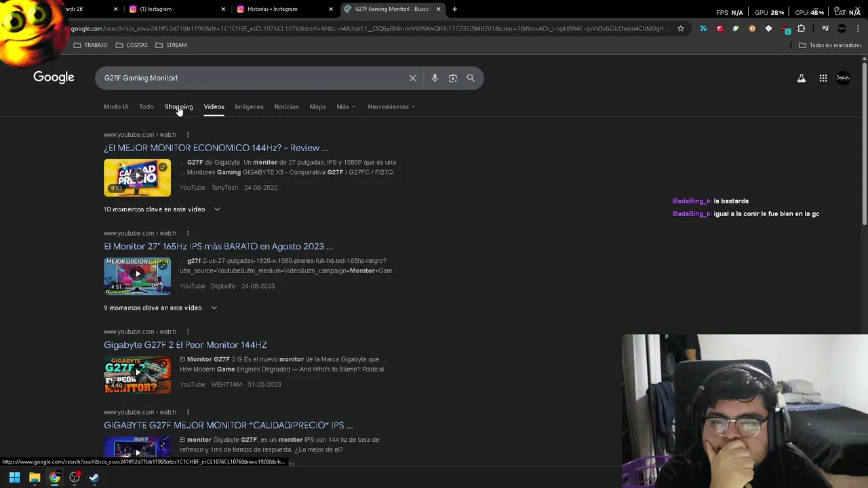Switch to the (1) Instagram browser tab
The width and height of the screenshot is (868, 488).
click(176, 9)
